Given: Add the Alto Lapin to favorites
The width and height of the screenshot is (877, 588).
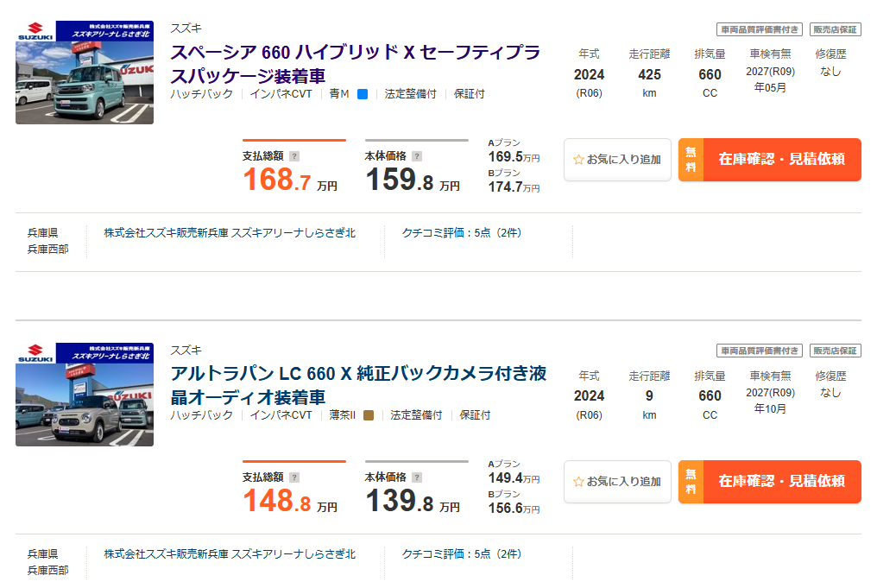Looking at the screenshot, I should pyautogui.click(x=617, y=482).
